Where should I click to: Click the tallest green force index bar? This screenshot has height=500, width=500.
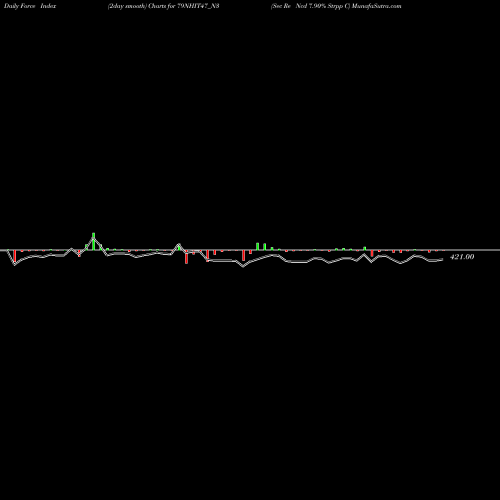tap(93, 241)
